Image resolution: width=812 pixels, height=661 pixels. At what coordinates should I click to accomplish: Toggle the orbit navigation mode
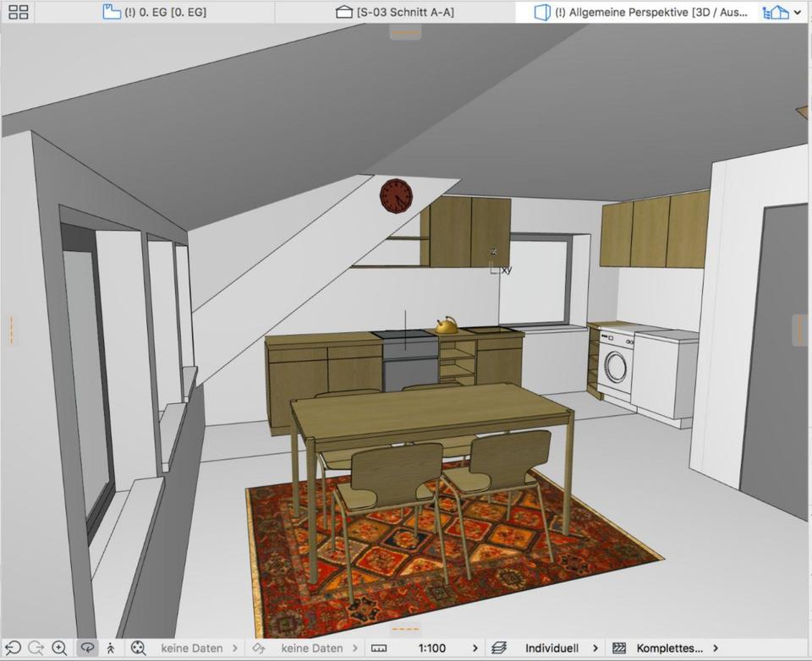(87, 648)
